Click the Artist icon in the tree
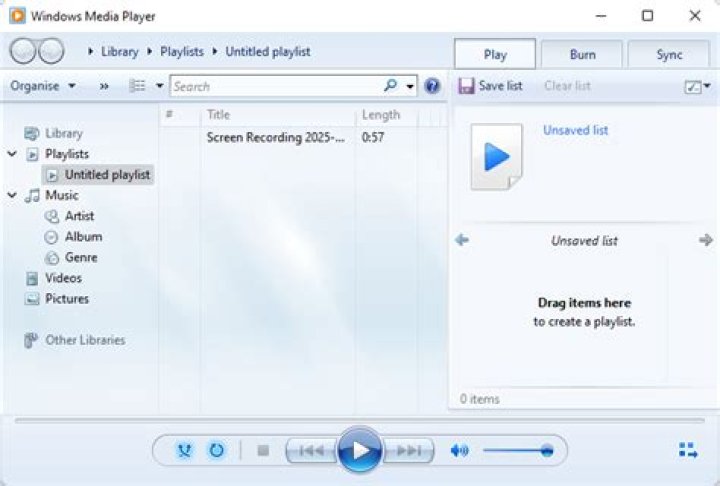Image resolution: width=720 pixels, height=486 pixels. [52, 216]
